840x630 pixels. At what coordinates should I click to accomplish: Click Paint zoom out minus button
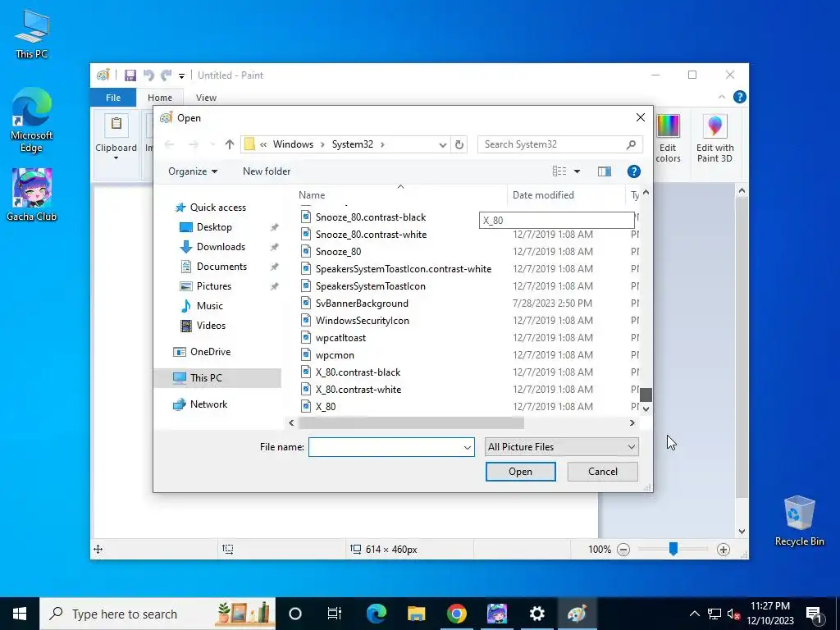(x=623, y=550)
